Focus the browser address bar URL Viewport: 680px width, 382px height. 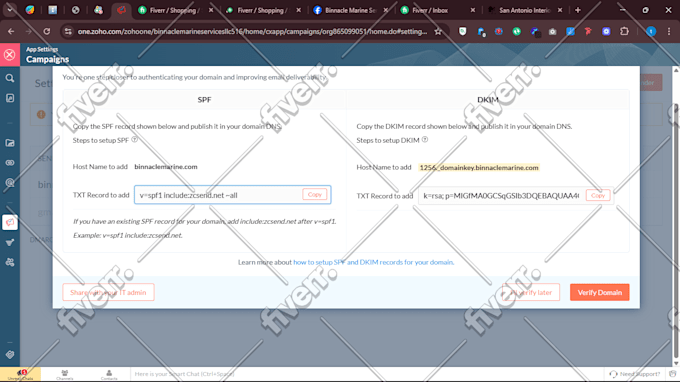[x=252, y=31]
